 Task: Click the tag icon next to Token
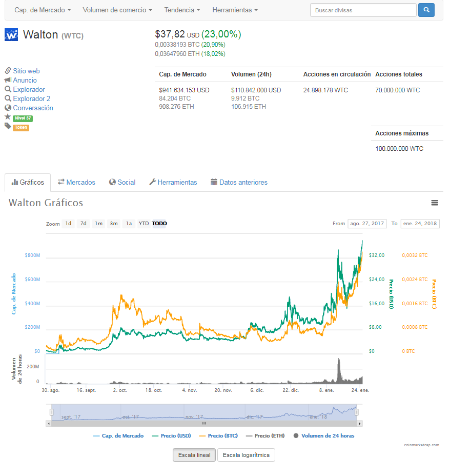click(x=8, y=126)
